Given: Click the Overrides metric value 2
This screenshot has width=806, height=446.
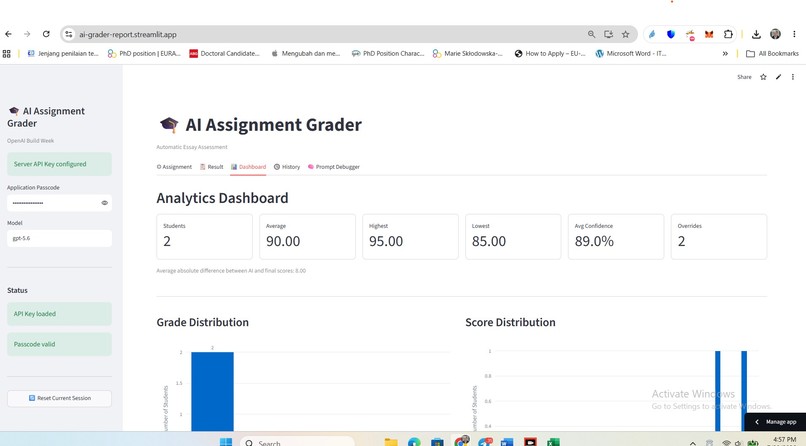Looking at the screenshot, I should pyautogui.click(x=682, y=241).
